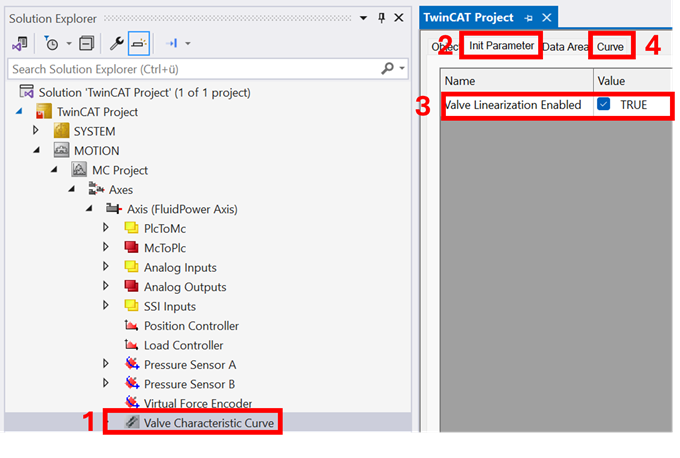
Task: Pin the TwinCAT Project document tab
Action: coord(529,18)
